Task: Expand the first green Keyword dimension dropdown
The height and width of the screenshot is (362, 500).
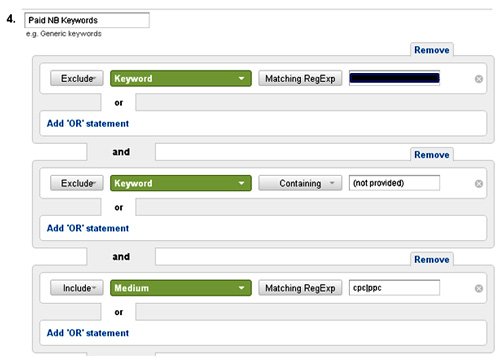Action: point(181,79)
